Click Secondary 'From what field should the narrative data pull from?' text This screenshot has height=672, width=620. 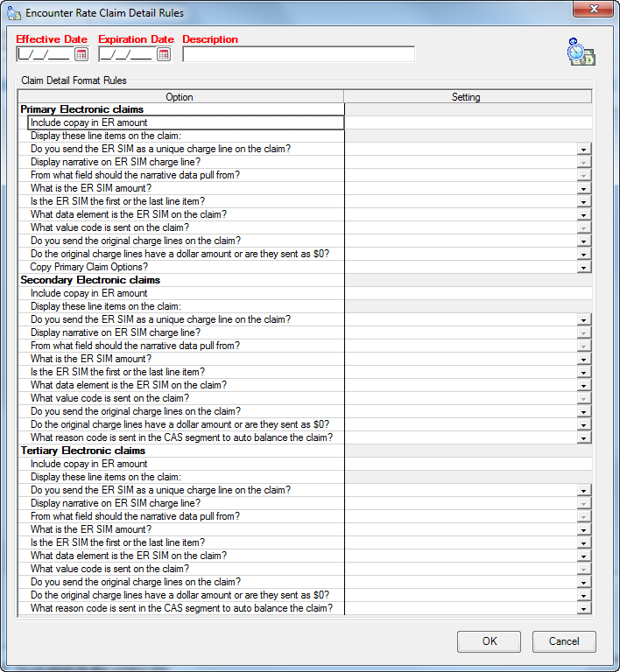[x=135, y=346]
